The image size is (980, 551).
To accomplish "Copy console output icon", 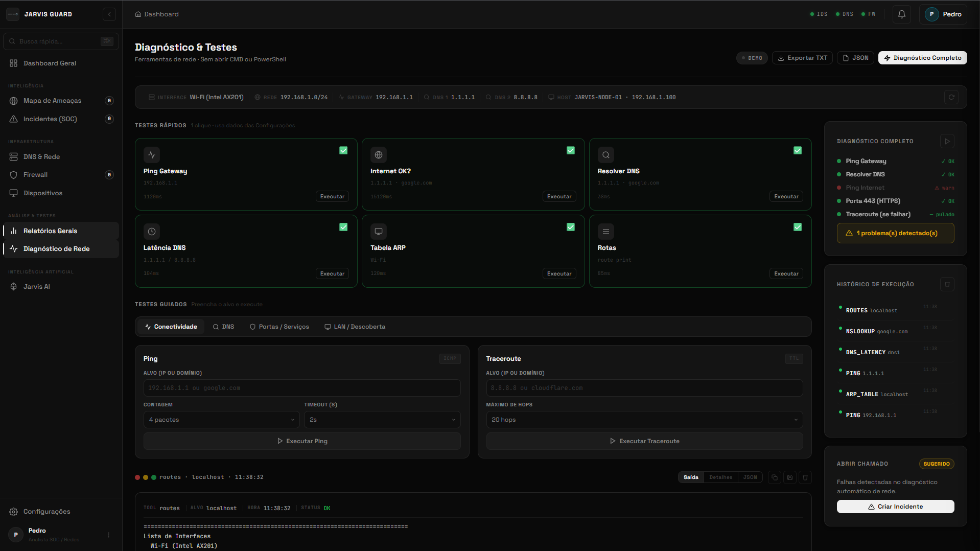I will (775, 477).
